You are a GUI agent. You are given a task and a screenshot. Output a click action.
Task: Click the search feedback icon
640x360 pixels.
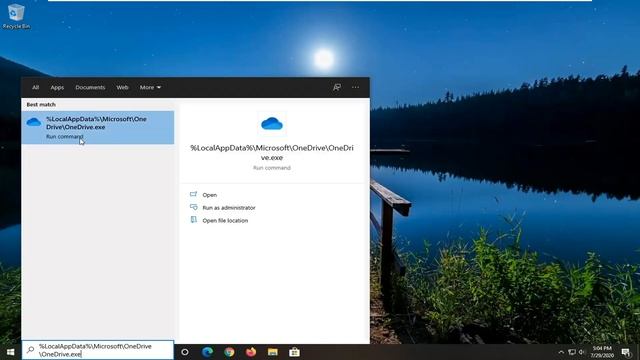point(337,87)
